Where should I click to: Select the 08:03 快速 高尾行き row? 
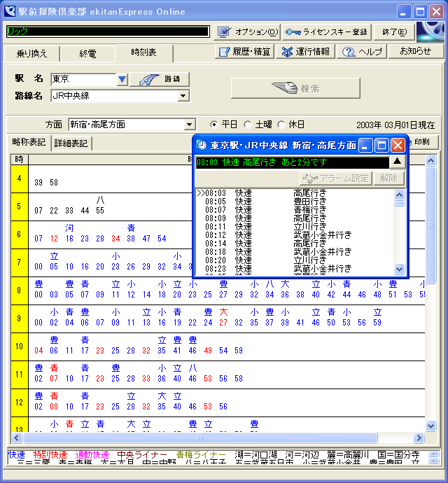(295, 193)
